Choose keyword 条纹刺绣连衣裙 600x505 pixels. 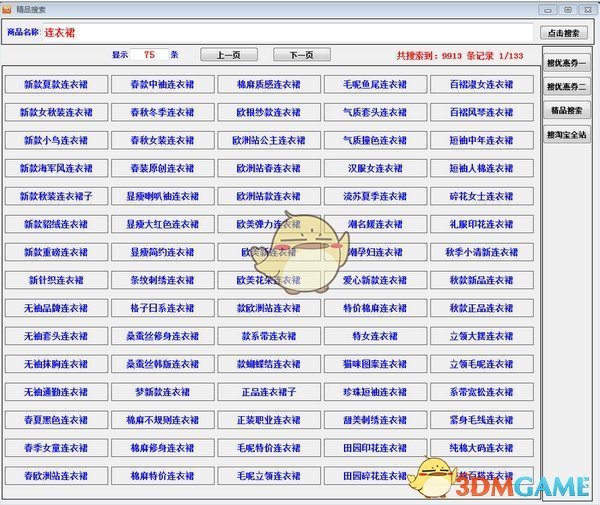tap(163, 280)
